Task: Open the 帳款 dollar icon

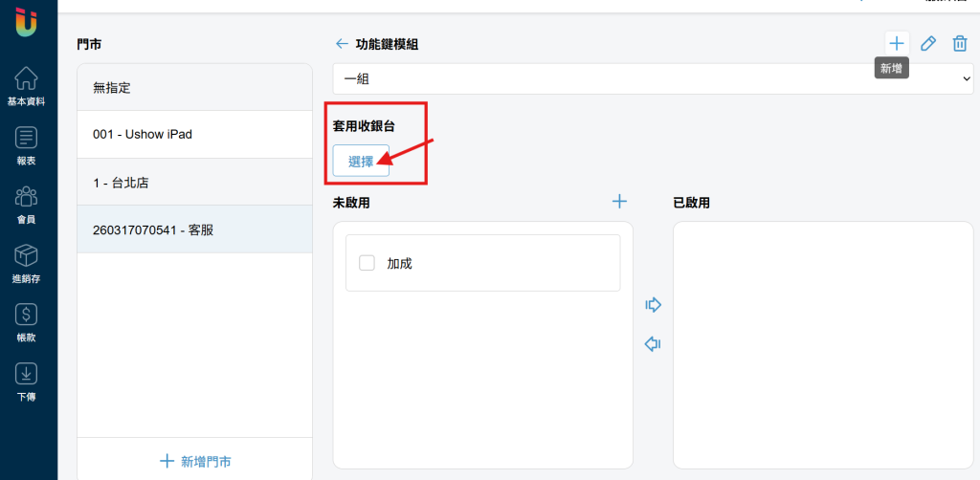Action: click(26, 315)
